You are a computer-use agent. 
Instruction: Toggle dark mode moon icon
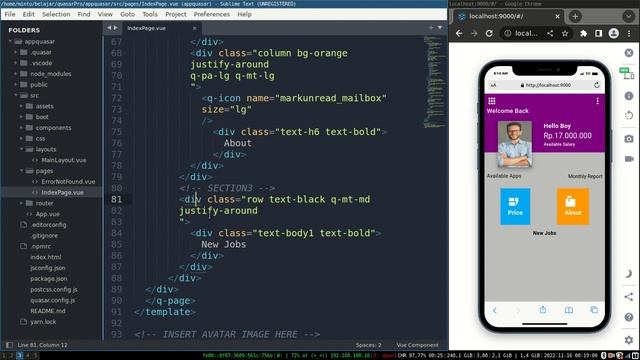[x=629, y=273]
